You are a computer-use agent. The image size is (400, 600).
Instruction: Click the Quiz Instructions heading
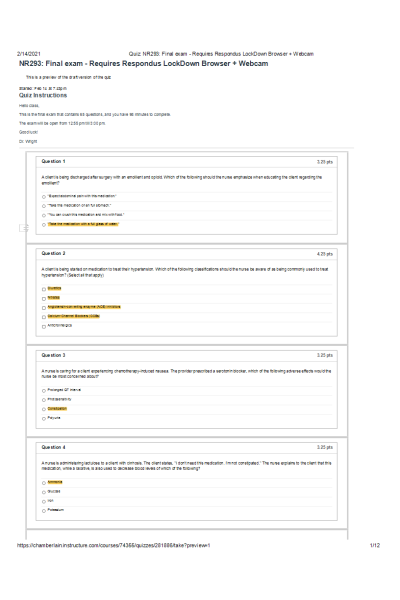[x=43, y=95]
